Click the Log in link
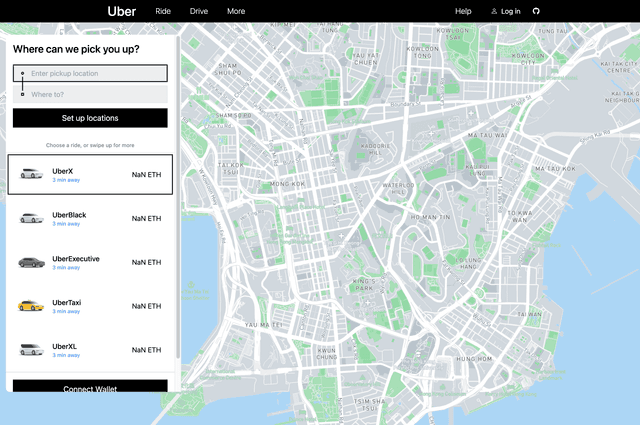The image size is (640, 425). (511, 11)
